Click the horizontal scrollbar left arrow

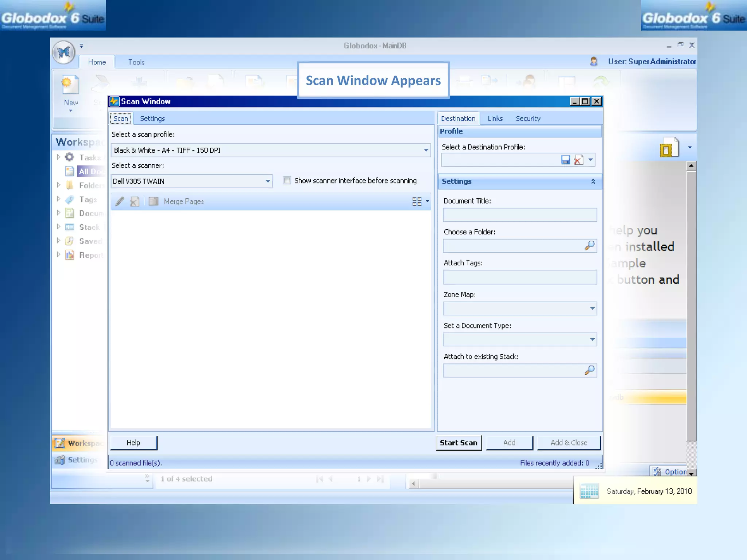(x=413, y=484)
